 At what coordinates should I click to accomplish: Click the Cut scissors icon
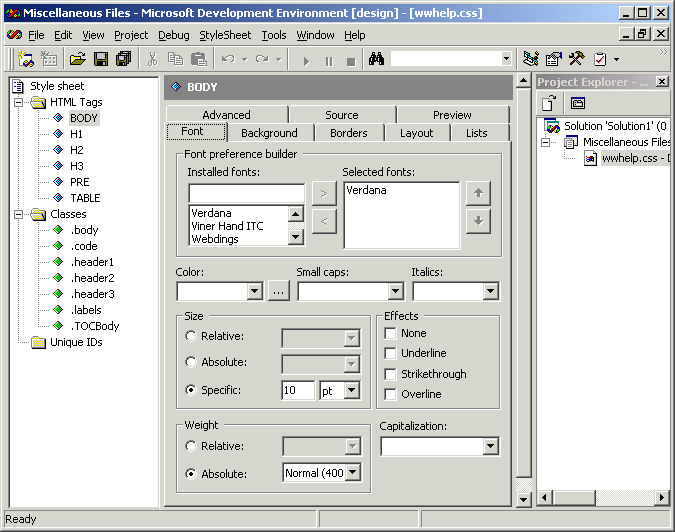(x=152, y=59)
